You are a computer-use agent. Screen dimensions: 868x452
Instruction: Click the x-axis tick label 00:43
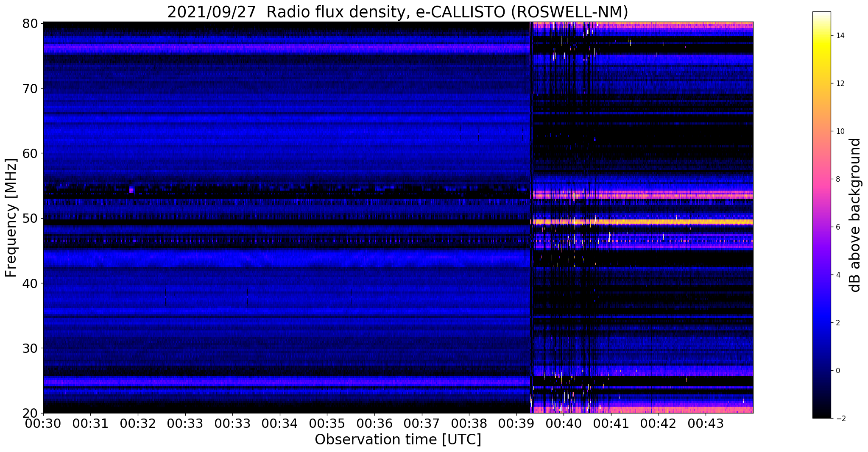[x=706, y=424]
